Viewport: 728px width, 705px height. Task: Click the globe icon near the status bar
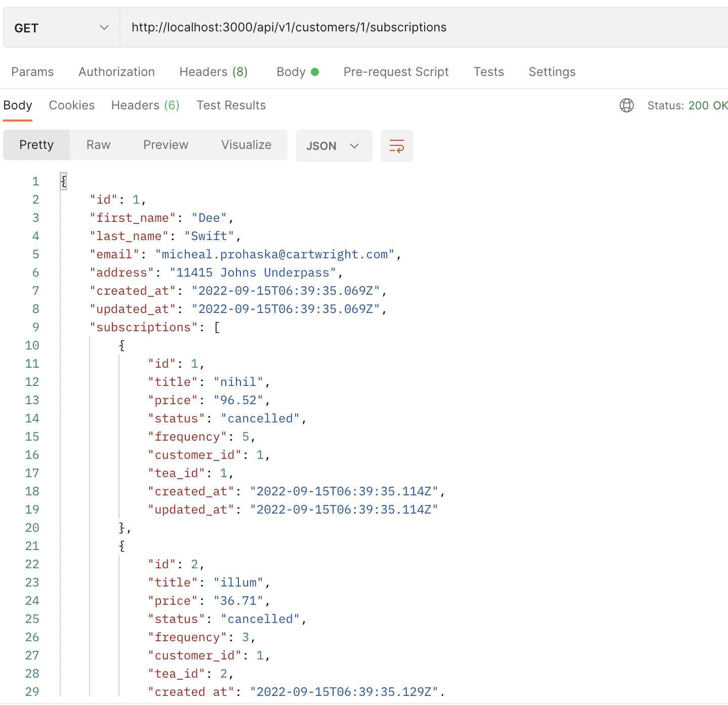(x=626, y=105)
